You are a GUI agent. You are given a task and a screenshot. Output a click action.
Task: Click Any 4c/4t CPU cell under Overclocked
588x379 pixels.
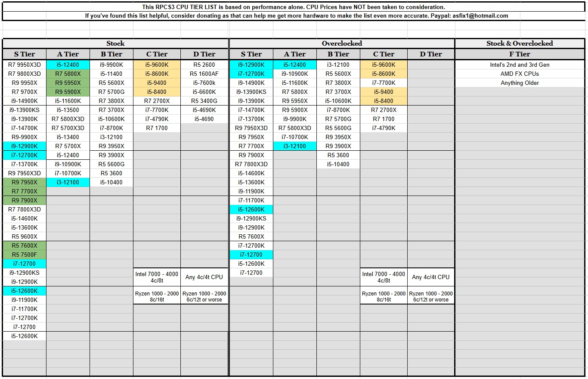coord(431,277)
